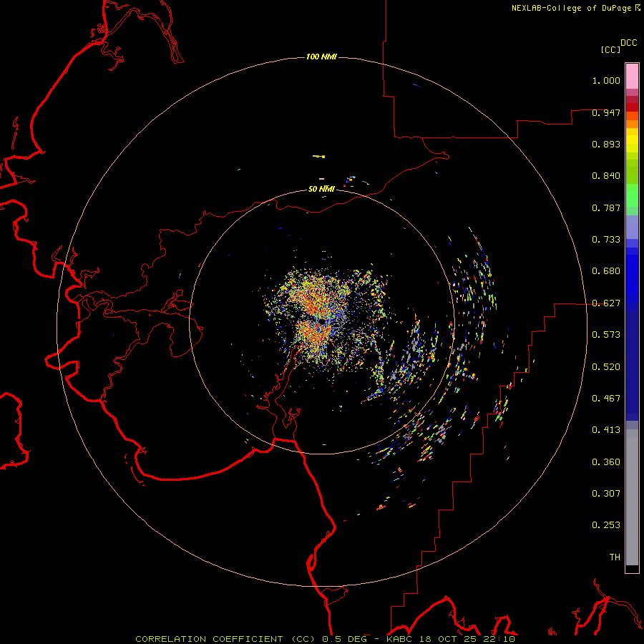
Task: Click the 1.000 value on the color scale
Action: (606, 80)
